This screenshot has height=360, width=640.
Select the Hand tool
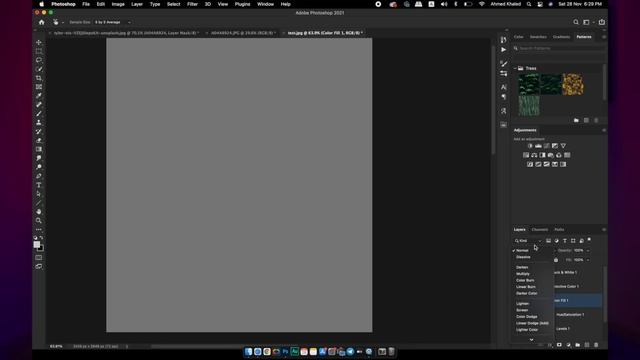tap(39, 212)
